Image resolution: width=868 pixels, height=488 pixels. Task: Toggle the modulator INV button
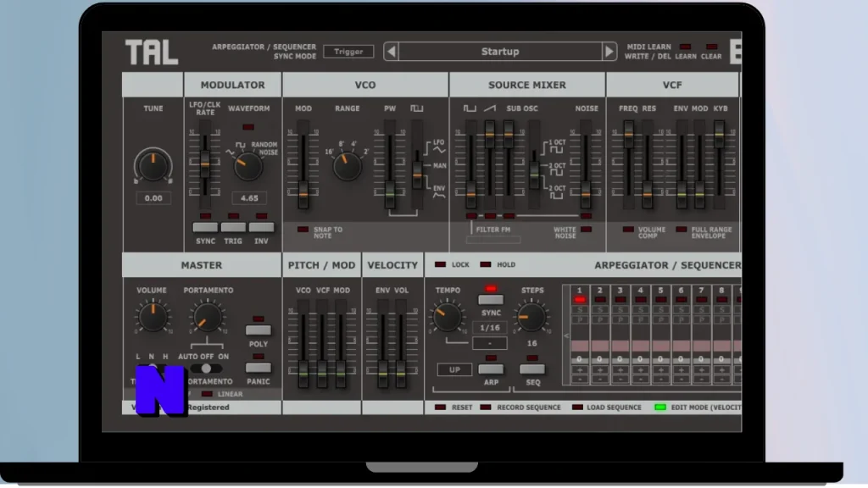tap(261, 227)
